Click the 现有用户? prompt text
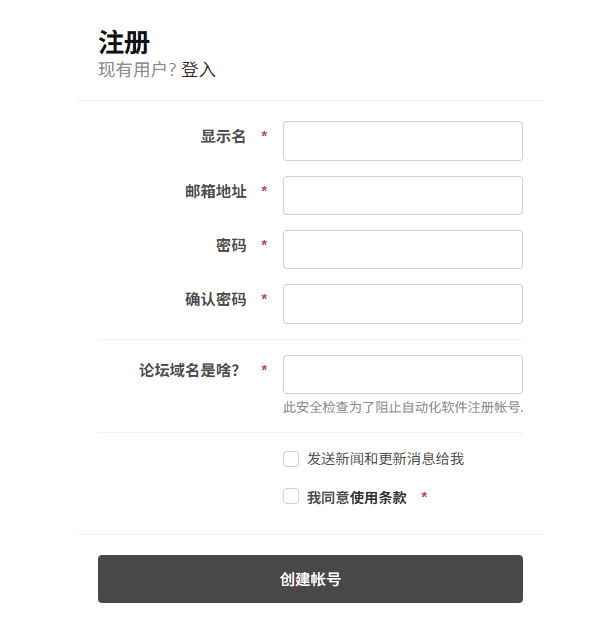The image size is (611, 628). (137, 70)
